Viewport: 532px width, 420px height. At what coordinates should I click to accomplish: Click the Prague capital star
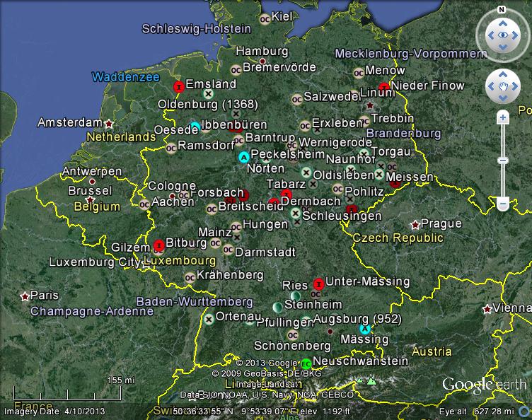[x=415, y=224]
